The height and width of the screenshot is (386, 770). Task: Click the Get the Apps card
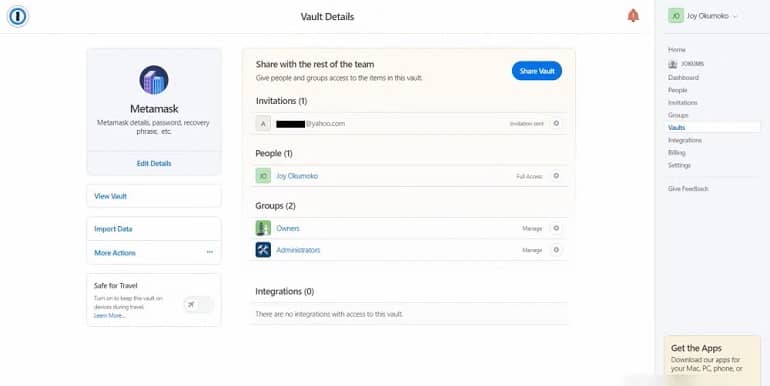(x=713, y=360)
